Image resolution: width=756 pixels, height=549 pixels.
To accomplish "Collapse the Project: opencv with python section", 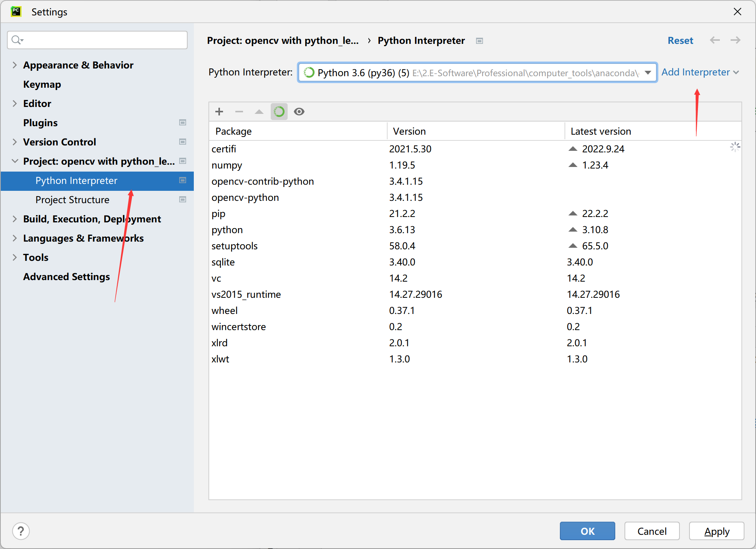I will point(15,161).
